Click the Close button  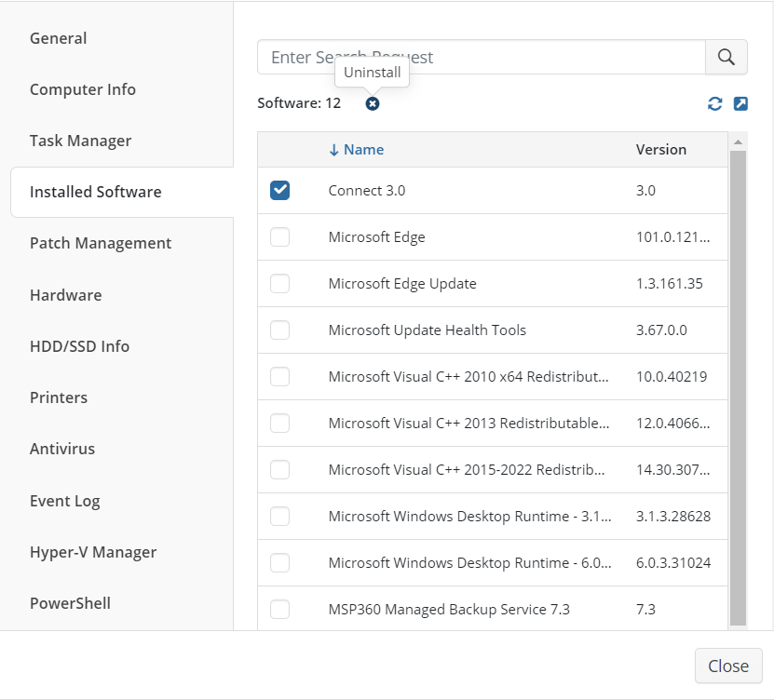(x=728, y=666)
